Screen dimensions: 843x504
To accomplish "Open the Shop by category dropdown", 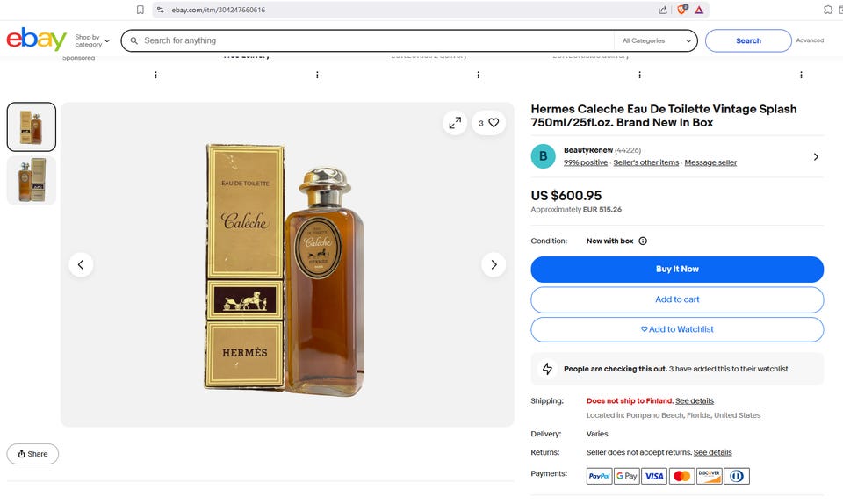I will (x=92, y=40).
